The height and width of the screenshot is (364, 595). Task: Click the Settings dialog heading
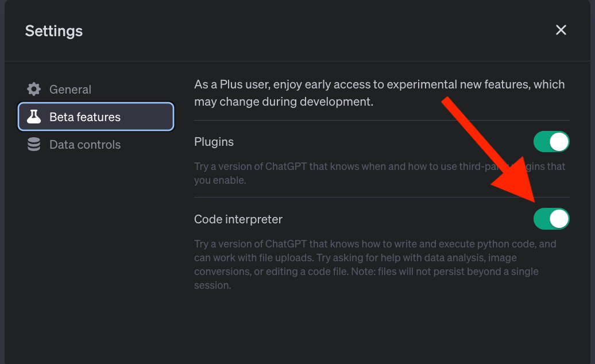[x=54, y=30]
